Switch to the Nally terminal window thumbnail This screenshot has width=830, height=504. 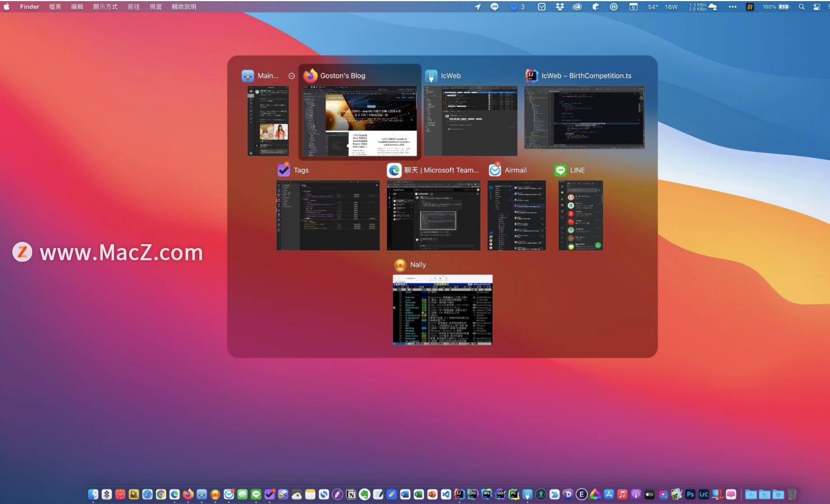[x=443, y=310]
